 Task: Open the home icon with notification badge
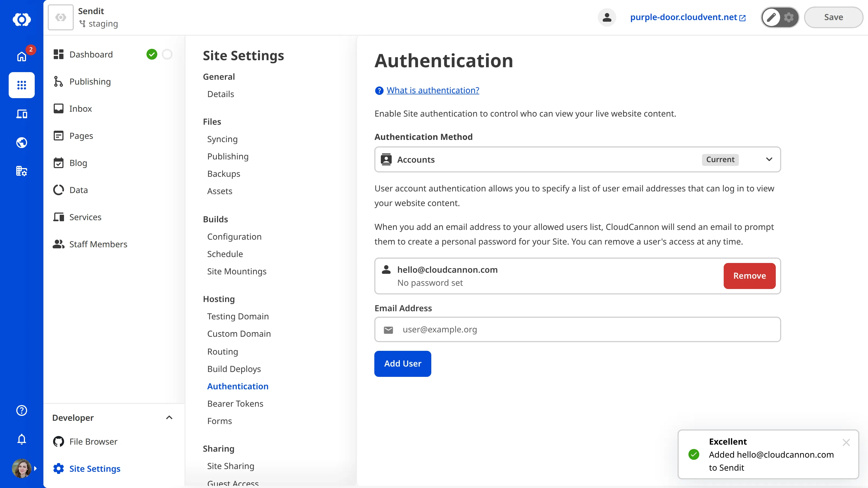(x=22, y=56)
